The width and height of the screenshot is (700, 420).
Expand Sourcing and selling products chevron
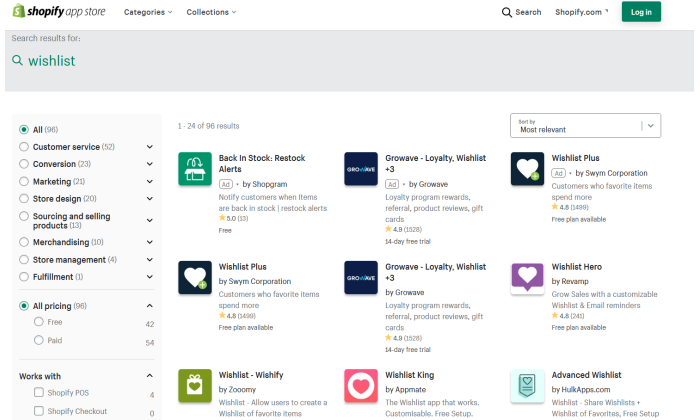[x=150, y=220]
